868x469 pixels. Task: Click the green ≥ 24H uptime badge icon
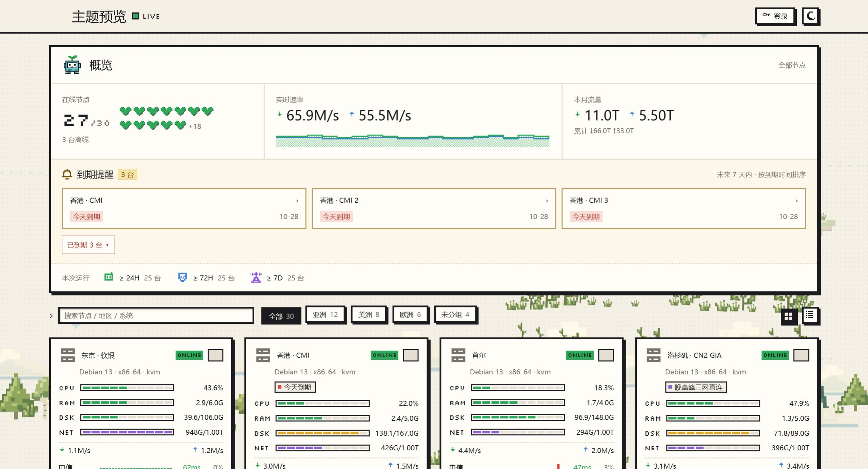point(108,277)
